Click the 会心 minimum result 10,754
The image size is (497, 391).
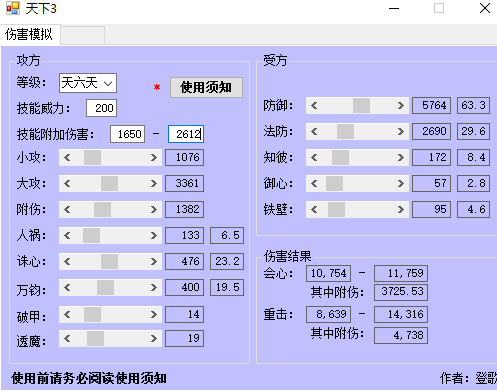click(x=328, y=273)
